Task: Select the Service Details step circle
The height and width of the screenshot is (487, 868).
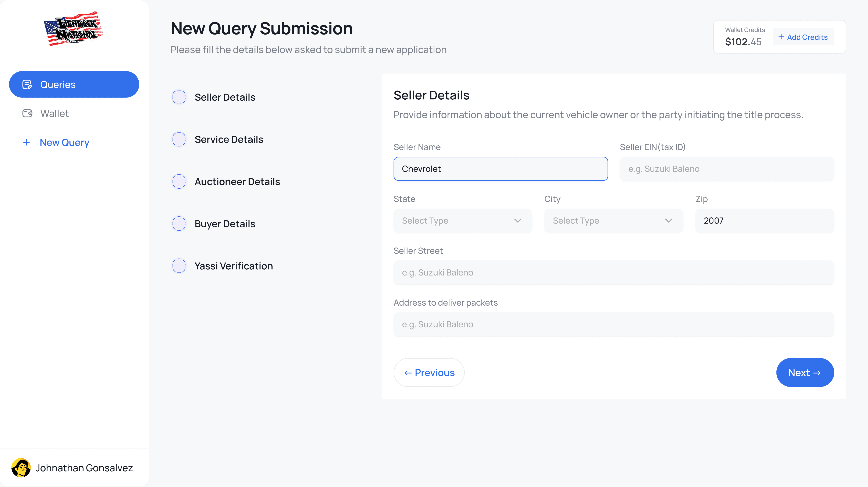Action: (x=179, y=139)
